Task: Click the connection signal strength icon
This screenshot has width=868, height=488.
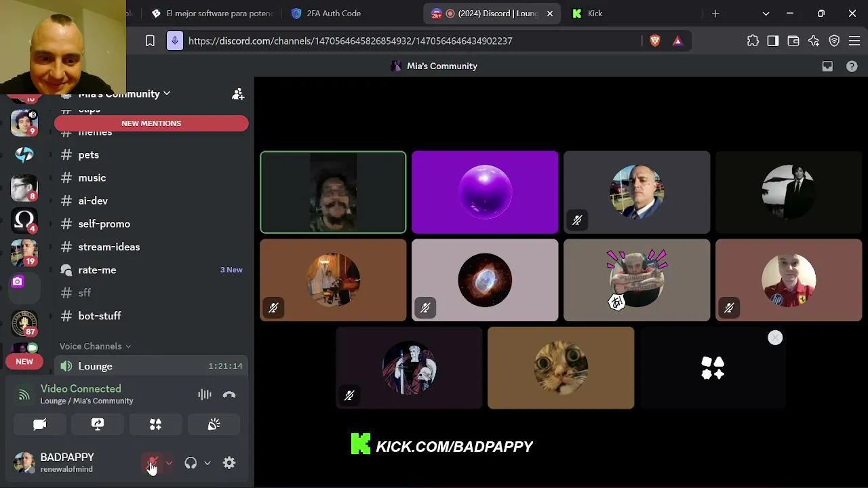Action: coord(24,394)
